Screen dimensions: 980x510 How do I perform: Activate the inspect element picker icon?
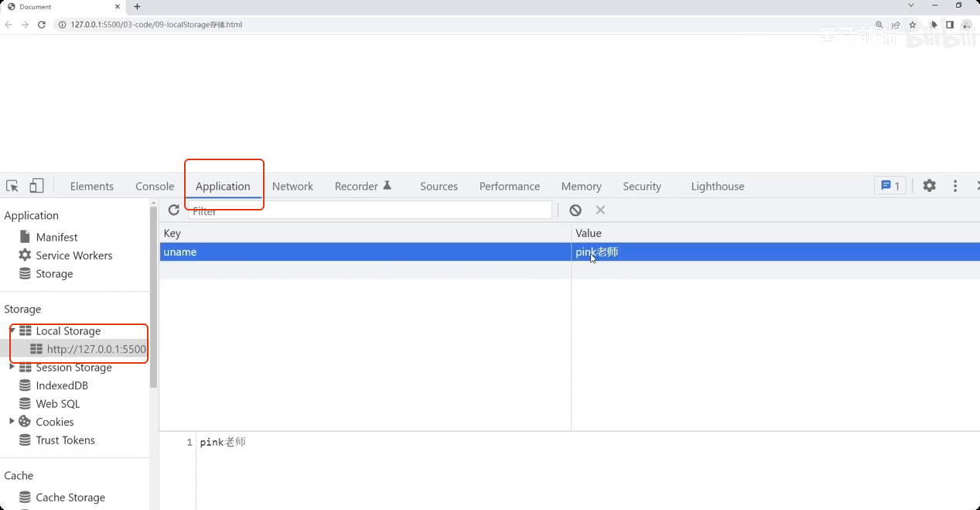(x=12, y=186)
